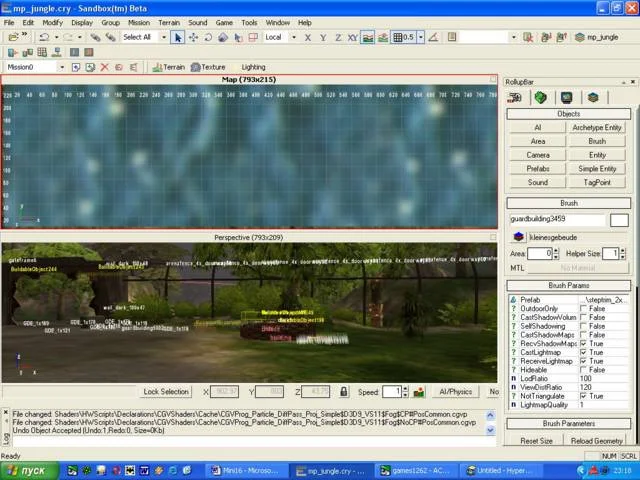Image resolution: width=640 pixels, height=480 pixels.
Task: Open the Texture editor
Action: click(x=208, y=67)
